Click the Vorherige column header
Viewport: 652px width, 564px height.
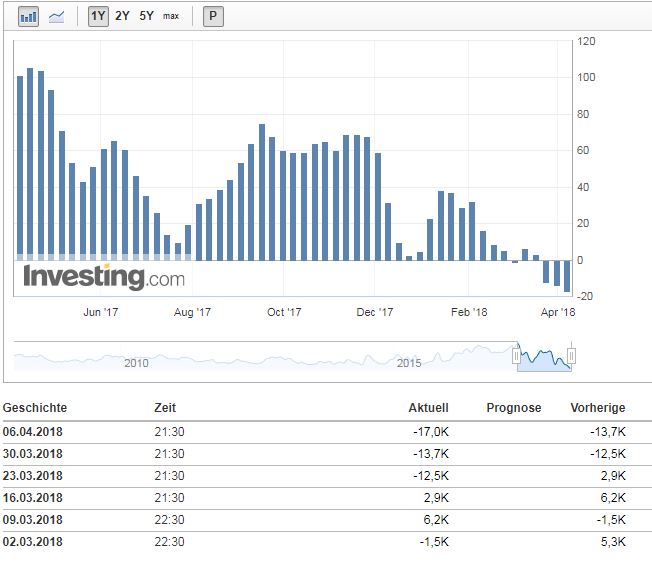(597, 408)
